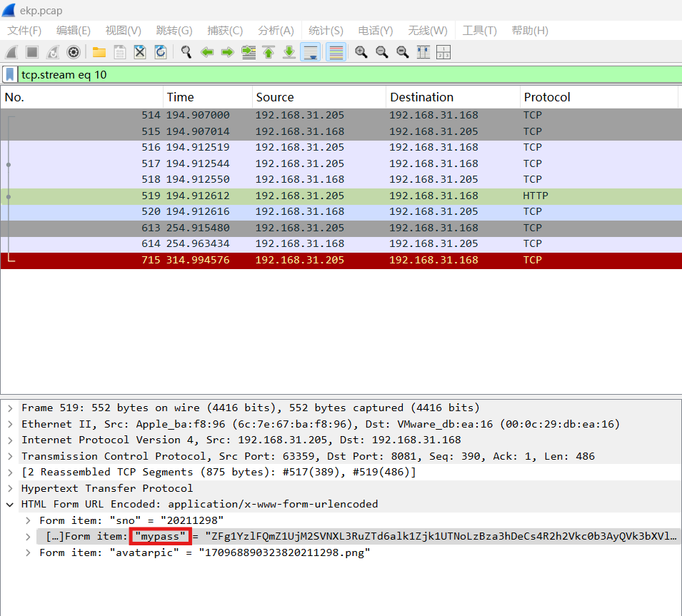Open the 捕获(C) menu
The width and height of the screenshot is (682, 616).
tap(225, 31)
